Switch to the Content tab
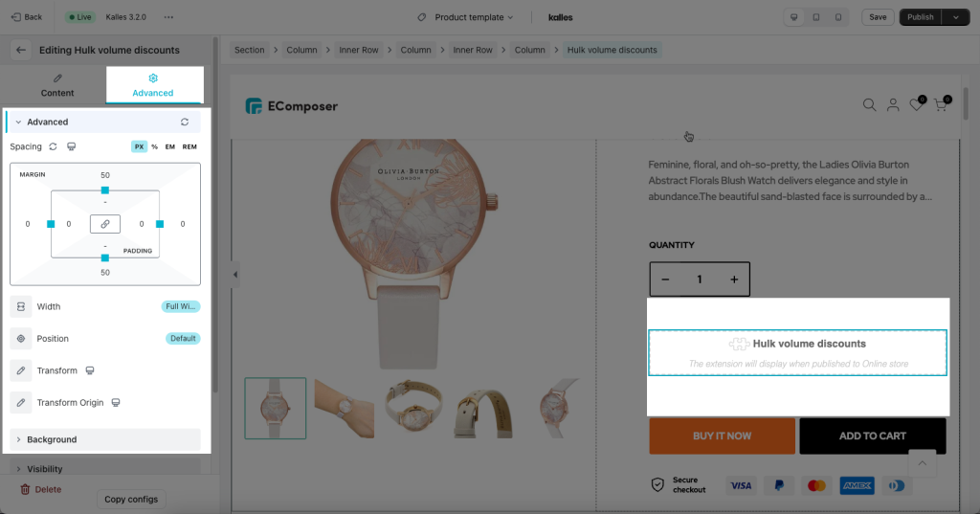The height and width of the screenshot is (514, 980). [57, 85]
